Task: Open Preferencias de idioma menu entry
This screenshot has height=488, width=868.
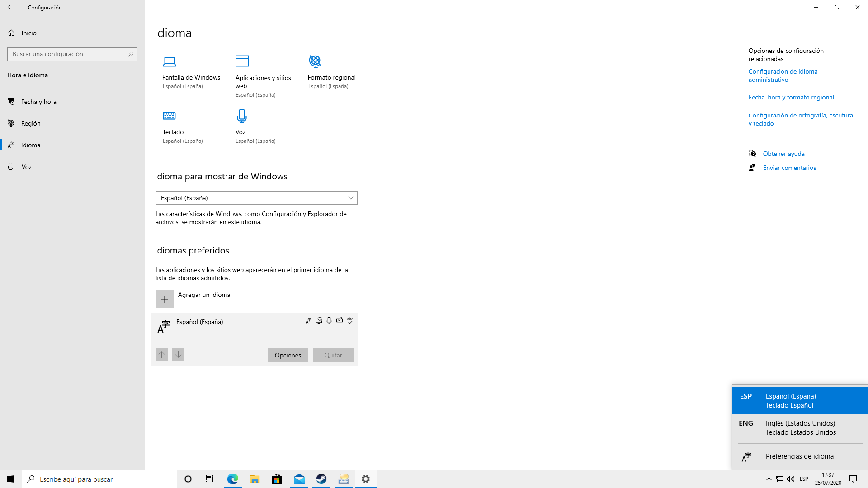Action: (x=799, y=456)
